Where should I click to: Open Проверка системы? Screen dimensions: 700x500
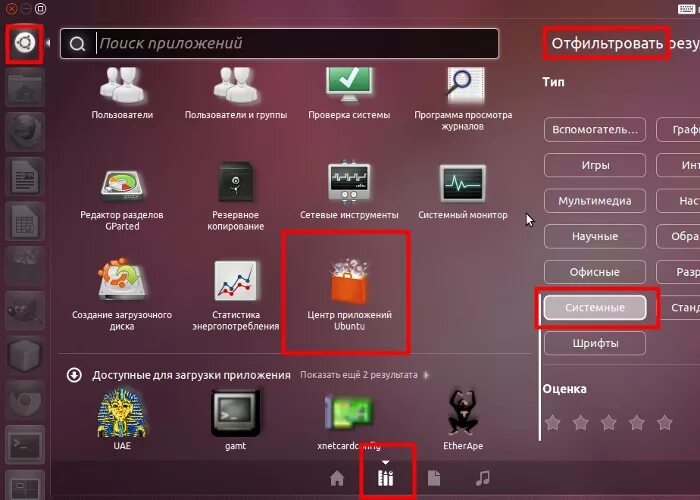pyautogui.click(x=349, y=94)
